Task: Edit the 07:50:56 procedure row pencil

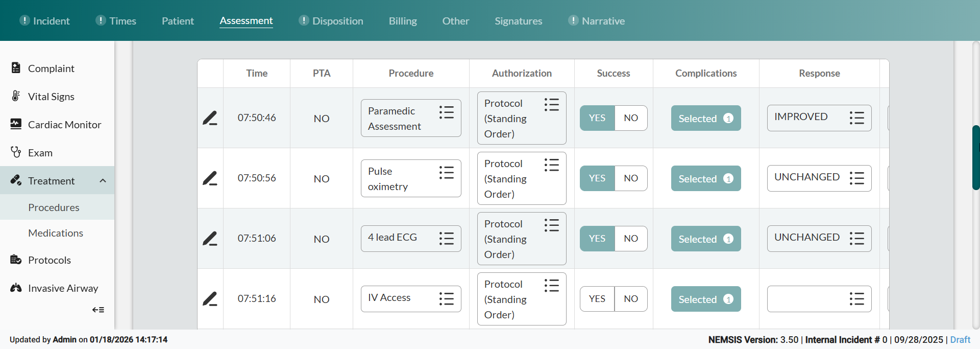Action: [x=210, y=178]
